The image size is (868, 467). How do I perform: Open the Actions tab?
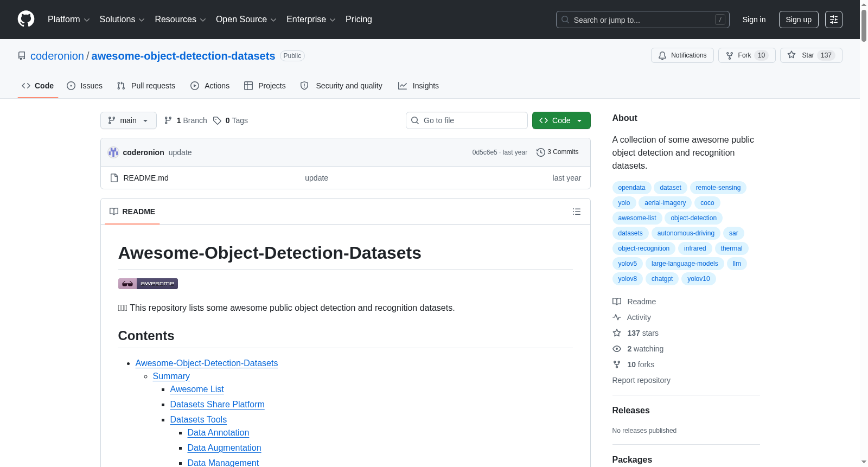(x=210, y=86)
